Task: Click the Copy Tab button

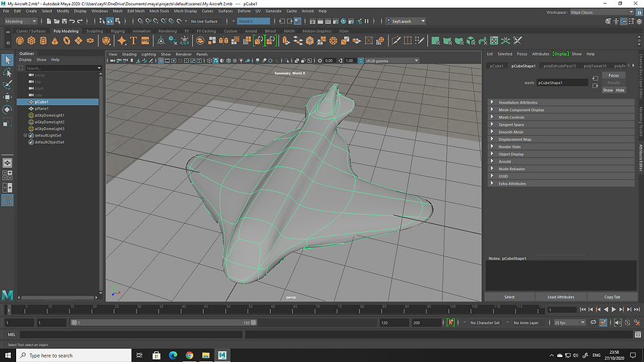Action: click(612, 297)
